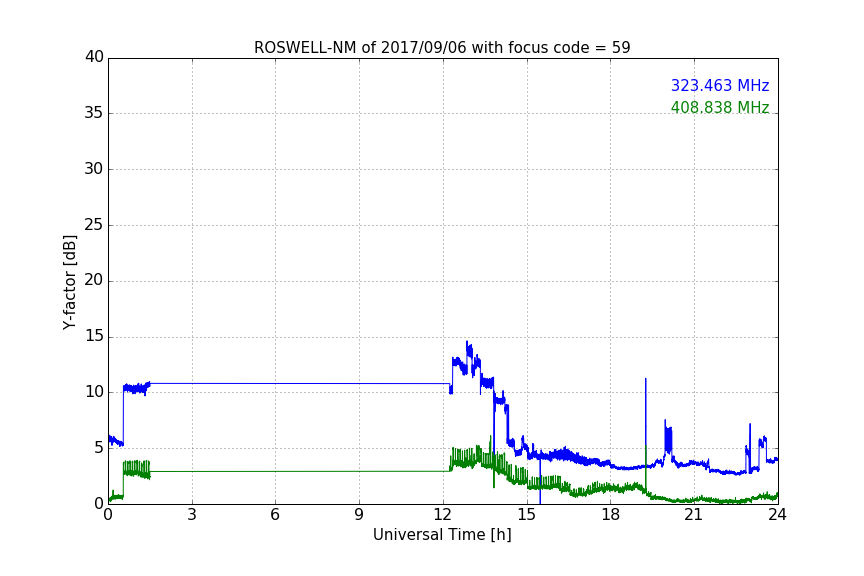864x576 pixels.
Task: Click the x-axis tick label '24'
Action: [x=777, y=515]
